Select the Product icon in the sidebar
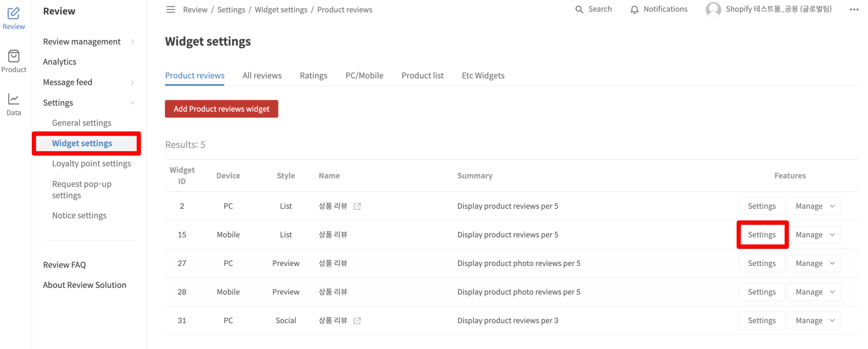The image size is (868, 349). [13, 61]
